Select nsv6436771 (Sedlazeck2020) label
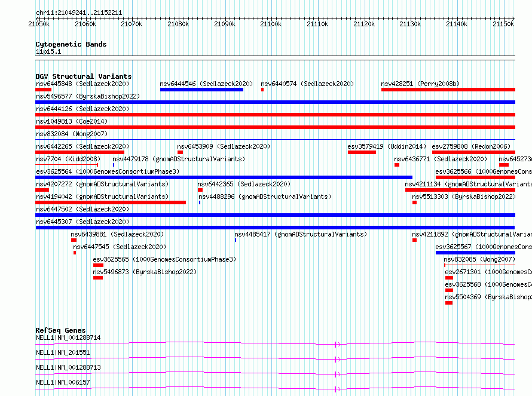 441,159
